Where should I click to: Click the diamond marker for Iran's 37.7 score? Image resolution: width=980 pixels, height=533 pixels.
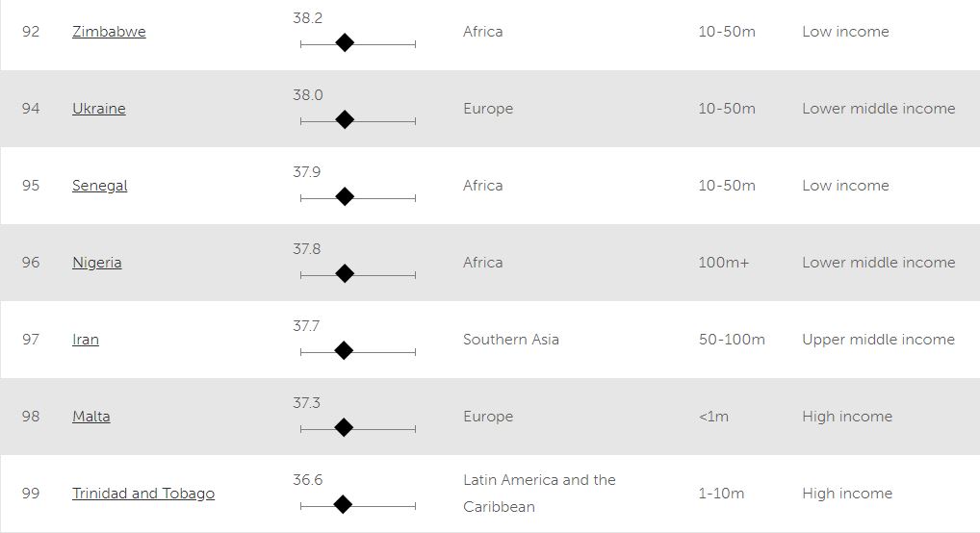click(x=344, y=350)
